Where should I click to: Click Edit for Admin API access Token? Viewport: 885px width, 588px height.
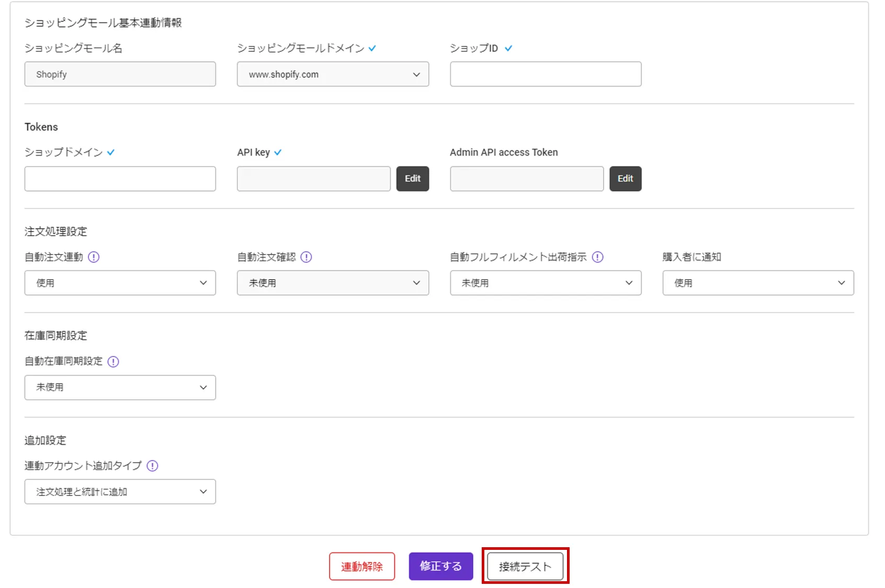click(x=626, y=179)
